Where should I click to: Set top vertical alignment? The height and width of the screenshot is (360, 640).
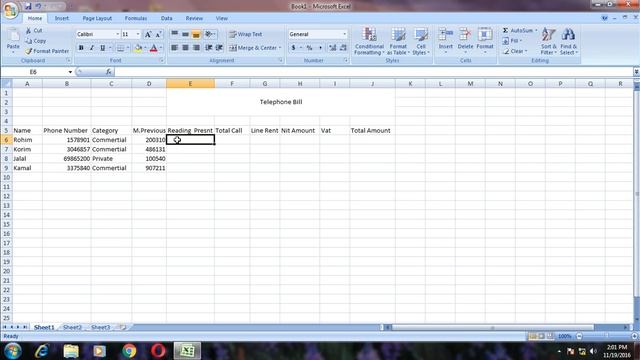click(x=174, y=34)
